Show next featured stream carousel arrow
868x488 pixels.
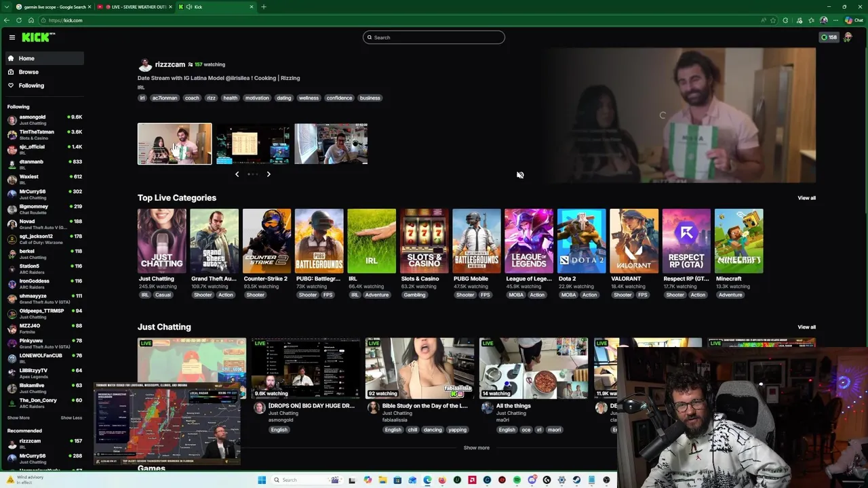(x=269, y=174)
